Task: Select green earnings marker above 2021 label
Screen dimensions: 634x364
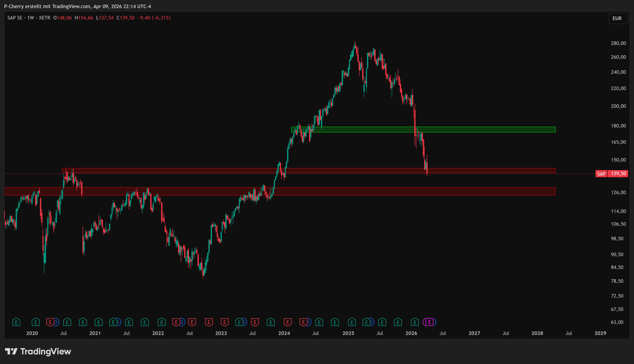Action: click(x=99, y=322)
